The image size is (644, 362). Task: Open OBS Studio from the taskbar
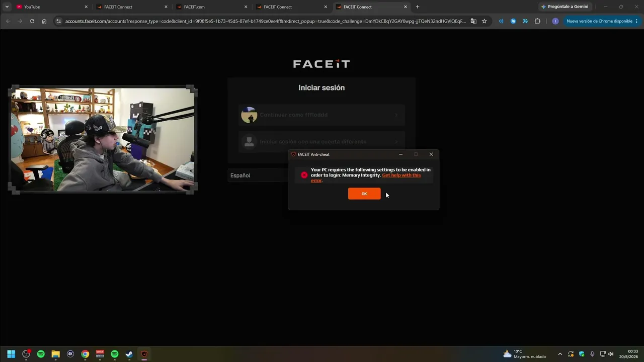coord(26,354)
